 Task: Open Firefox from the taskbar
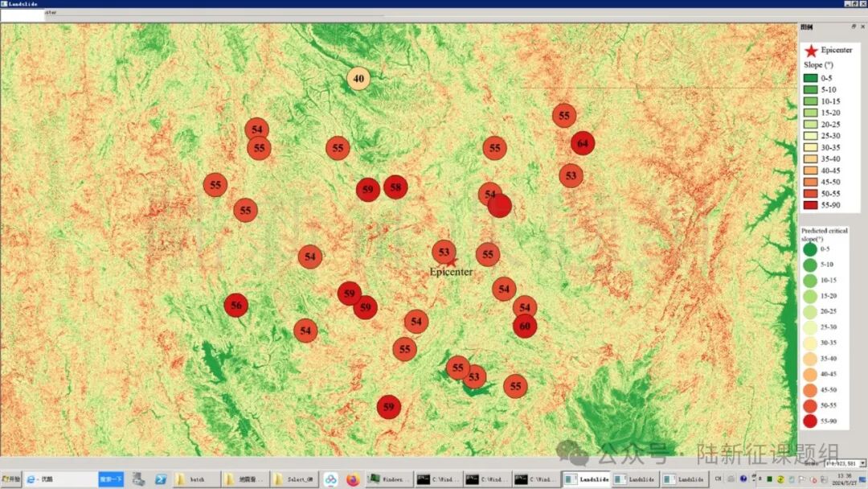(352, 479)
